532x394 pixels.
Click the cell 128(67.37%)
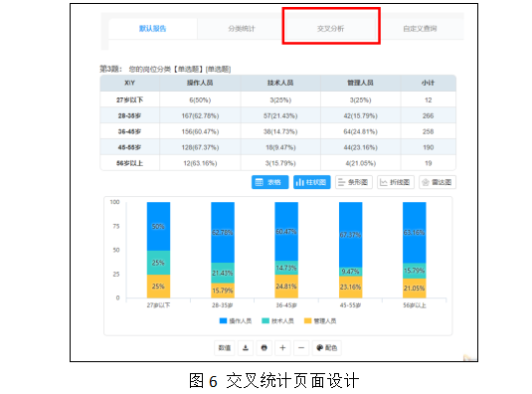[200, 147]
